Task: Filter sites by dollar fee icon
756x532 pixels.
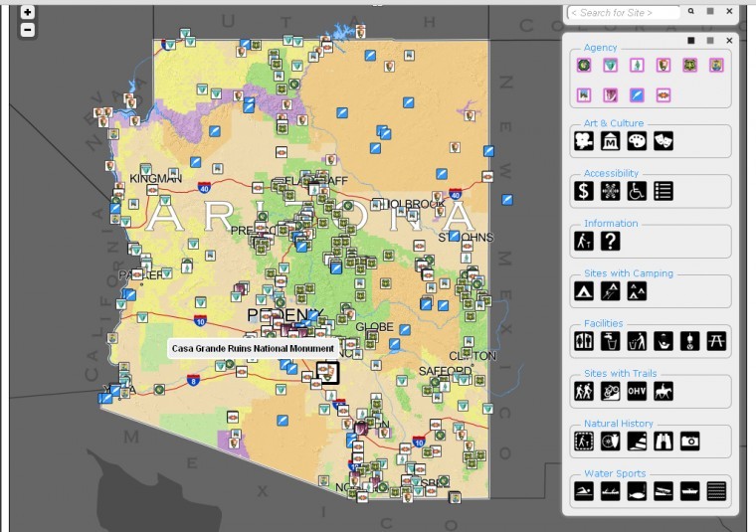Action: point(584,191)
